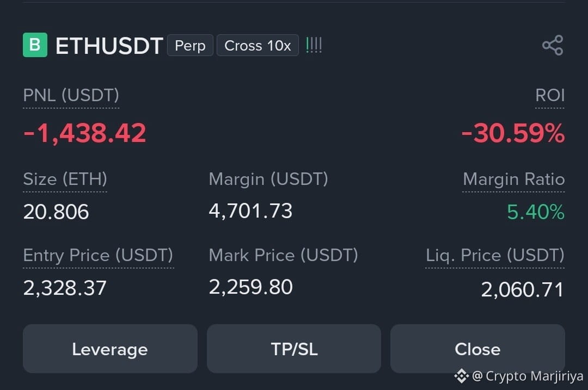This screenshot has width=588, height=390.
Task: Tap the share position icon
Action: (553, 45)
